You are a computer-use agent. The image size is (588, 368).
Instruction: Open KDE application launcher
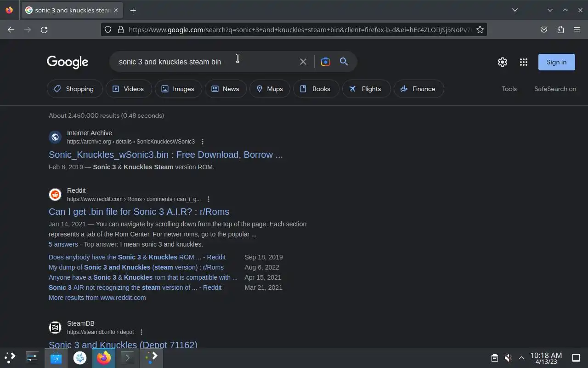[x=10, y=357]
